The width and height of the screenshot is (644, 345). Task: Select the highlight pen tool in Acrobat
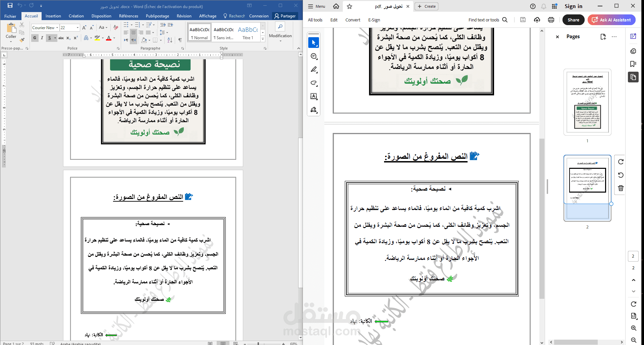pyautogui.click(x=314, y=70)
